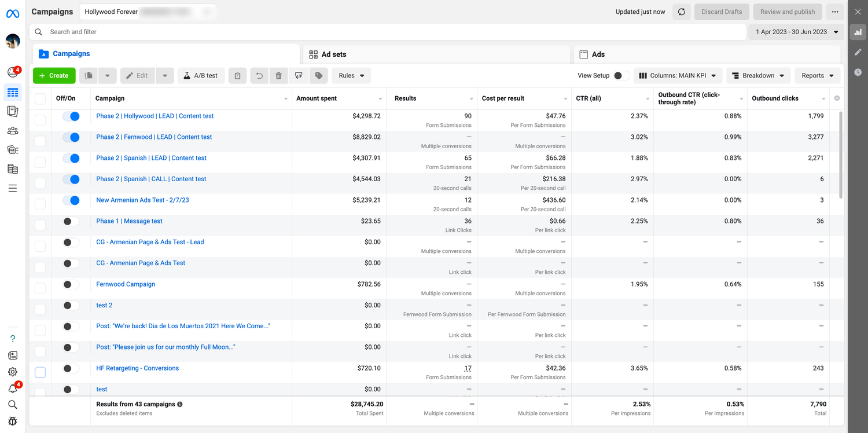868x433 pixels.
Task: Open the Reports dropdown
Action: tap(817, 75)
